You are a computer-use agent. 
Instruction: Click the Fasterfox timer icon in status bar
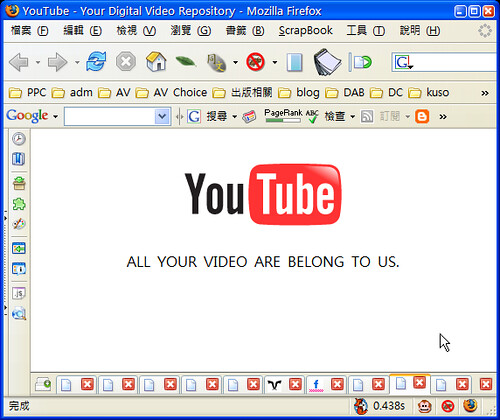coord(361,406)
